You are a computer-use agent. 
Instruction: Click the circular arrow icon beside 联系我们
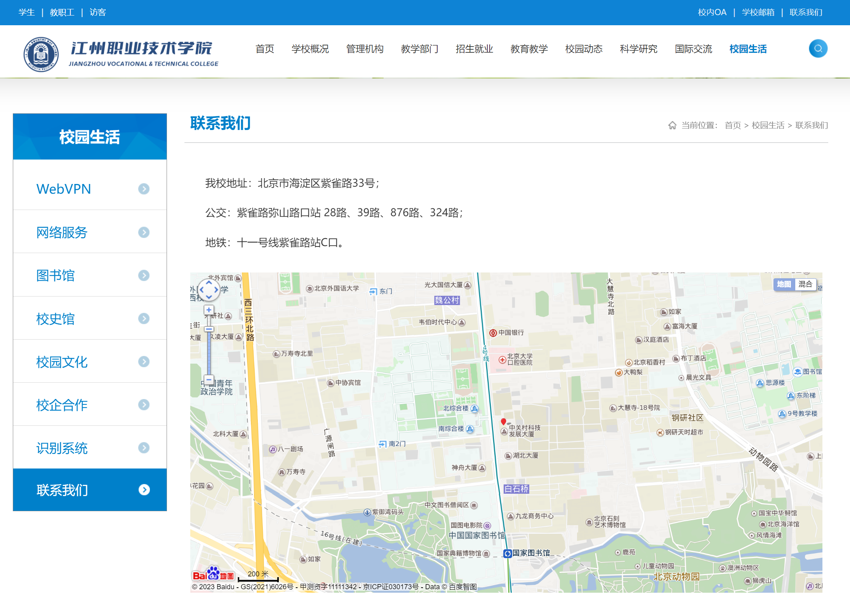(145, 490)
